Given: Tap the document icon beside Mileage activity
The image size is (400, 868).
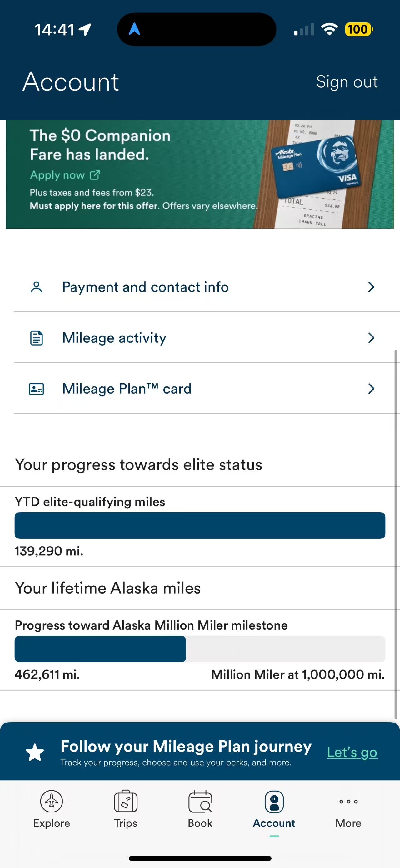Looking at the screenshot, I should click(x=37, y=338).
